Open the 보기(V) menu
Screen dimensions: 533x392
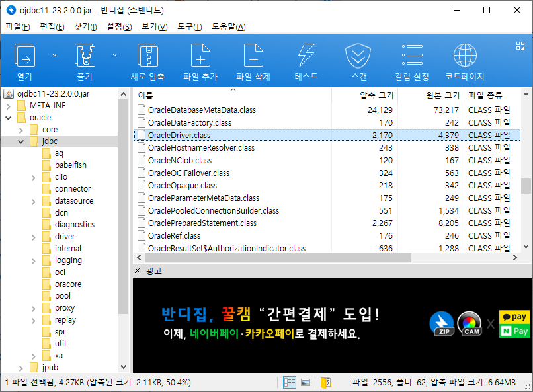[x=155, y=26]
